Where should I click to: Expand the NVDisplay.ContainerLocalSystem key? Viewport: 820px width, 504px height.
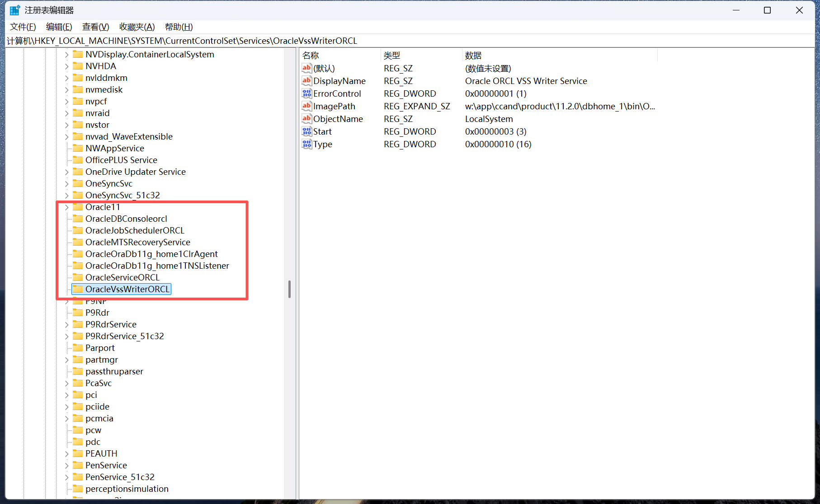[66, 54]
